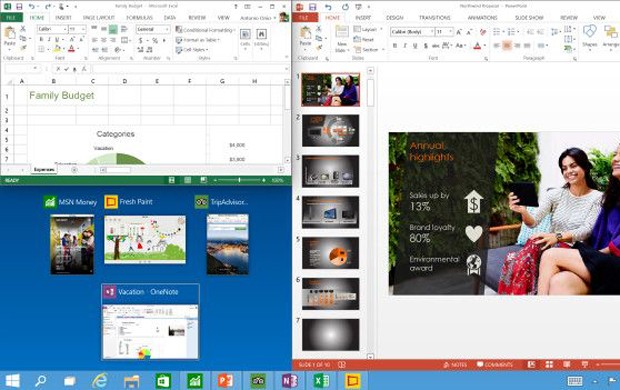Toggle center alignment in PowerPoint Paragraph group
Screen dimensions: 620x390
coord(507,46)
